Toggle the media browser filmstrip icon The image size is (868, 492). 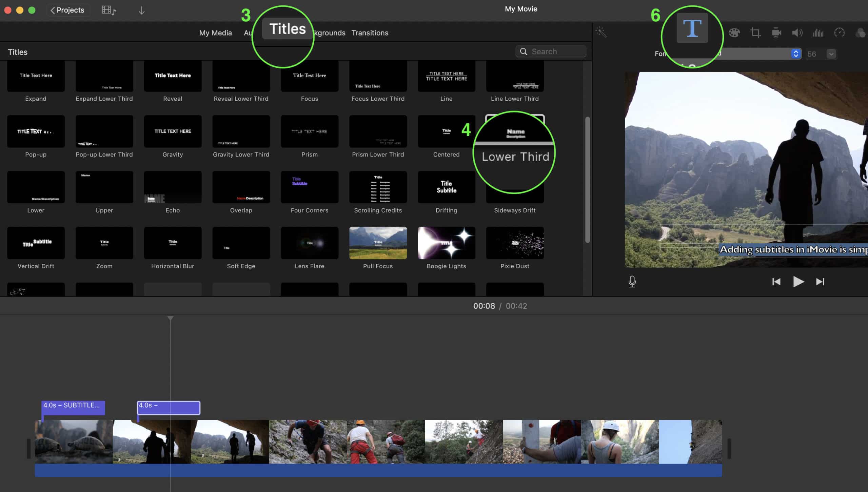[x=109, y=10]
